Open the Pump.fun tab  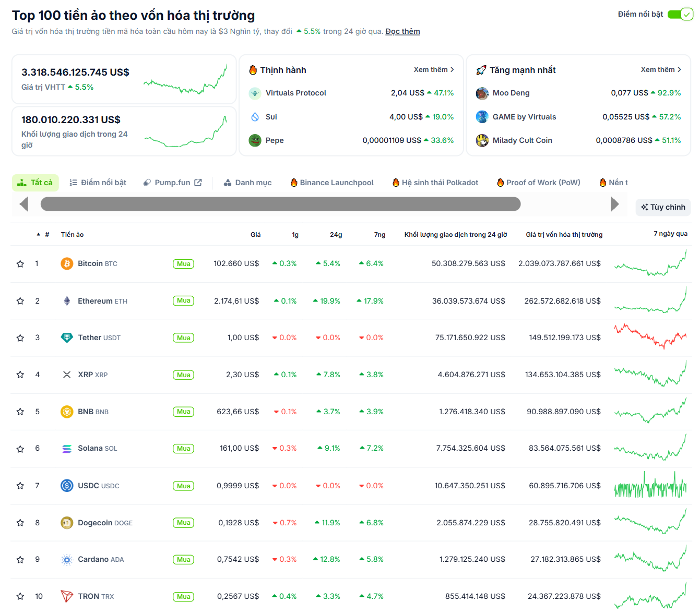click(x=172, y=183)
